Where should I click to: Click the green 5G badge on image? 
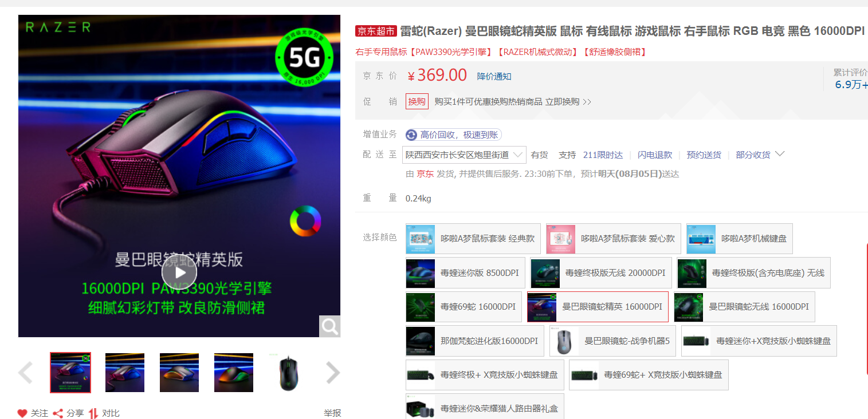(x=304, y=57)
